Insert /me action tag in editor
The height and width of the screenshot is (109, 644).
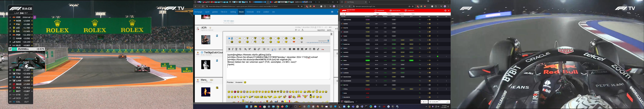click(323, 49)
